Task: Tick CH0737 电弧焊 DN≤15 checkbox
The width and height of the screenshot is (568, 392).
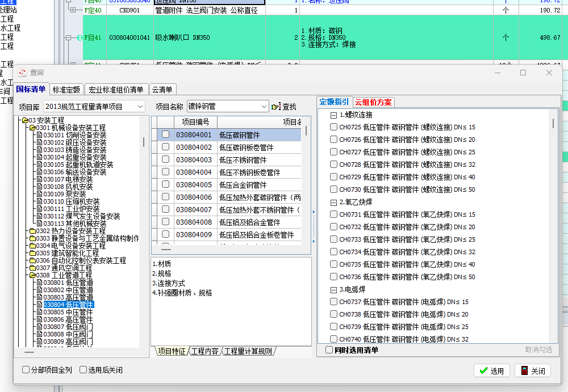Action: (333, 301)
